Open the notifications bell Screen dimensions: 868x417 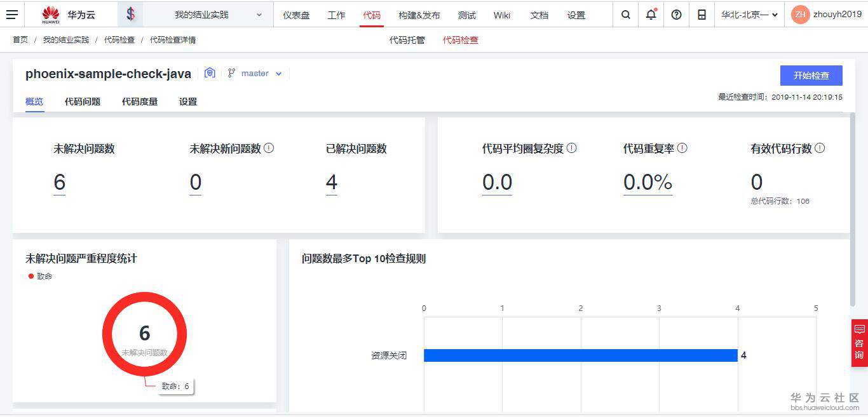pyautogui.click(x=651, y=15)
